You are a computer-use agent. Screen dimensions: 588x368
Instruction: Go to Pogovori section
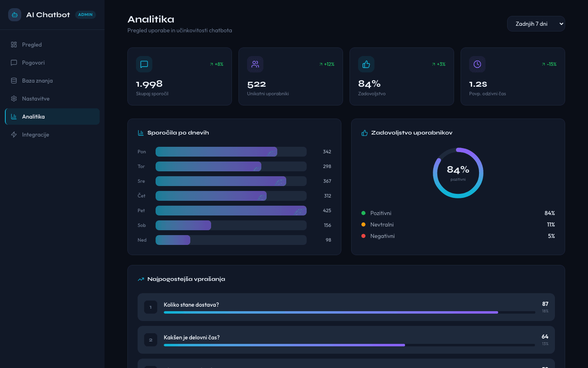52,63
